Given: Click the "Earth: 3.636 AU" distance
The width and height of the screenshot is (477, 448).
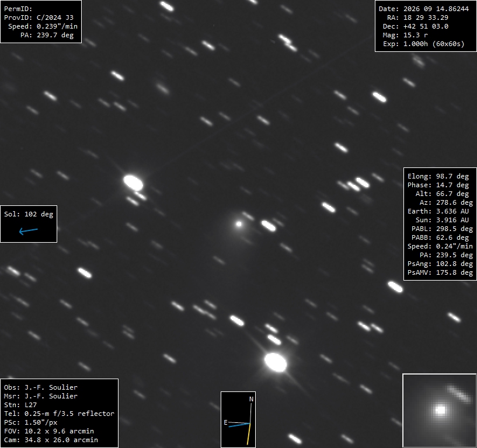Looking at the screenshot, I should [x=438, y=211].
